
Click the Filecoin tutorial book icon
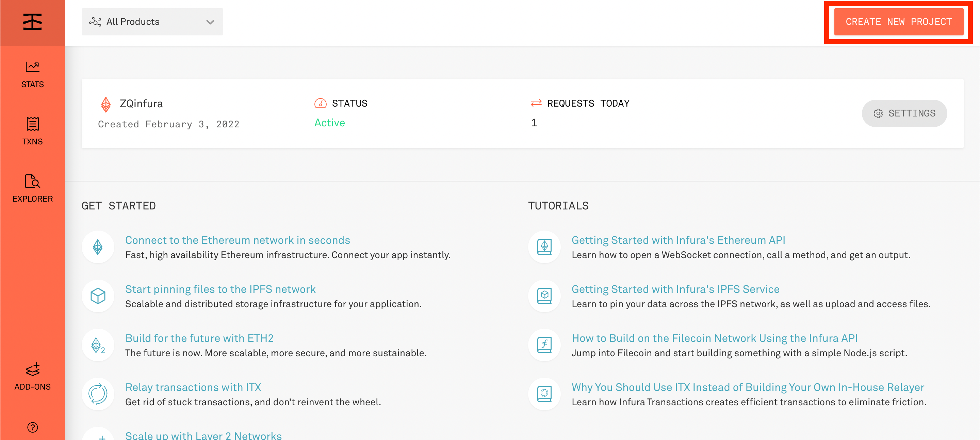[544, 345]
